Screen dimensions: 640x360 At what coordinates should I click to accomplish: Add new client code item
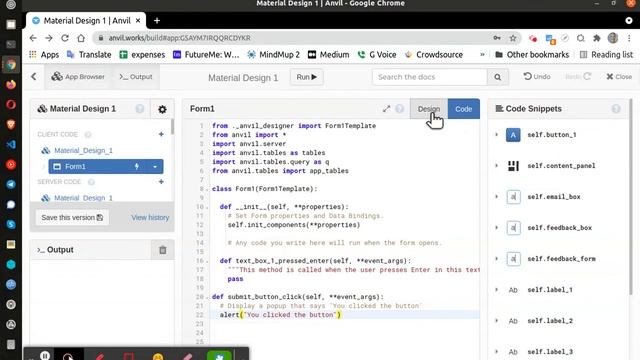pyautogui.click(x=161, y=134)
